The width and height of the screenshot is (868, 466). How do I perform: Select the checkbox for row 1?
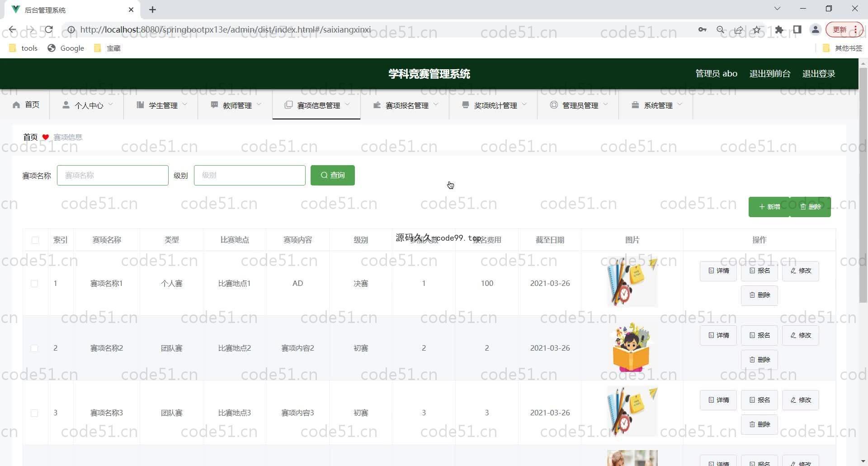click(x=34, y=284)
